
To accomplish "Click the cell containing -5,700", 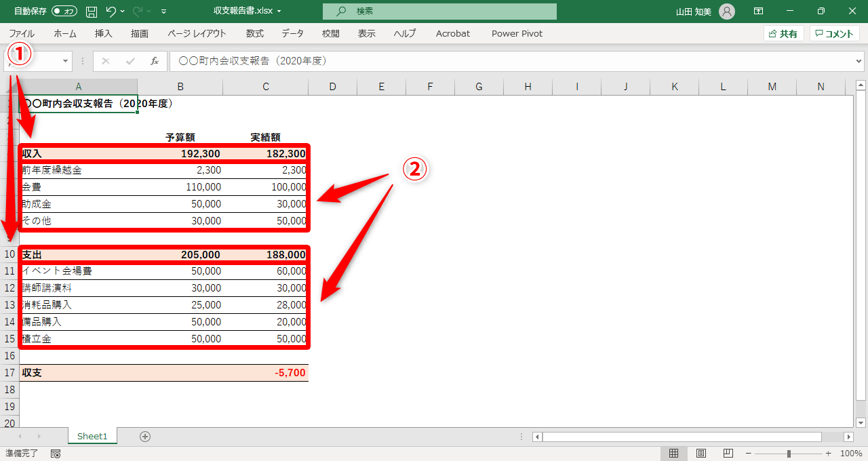I will pos(266,373).
